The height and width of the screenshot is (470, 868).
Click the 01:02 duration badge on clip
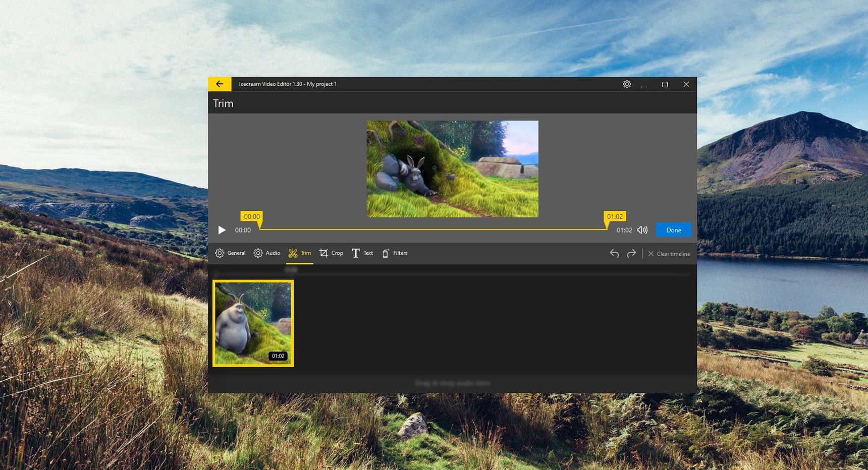coord(278,356)
